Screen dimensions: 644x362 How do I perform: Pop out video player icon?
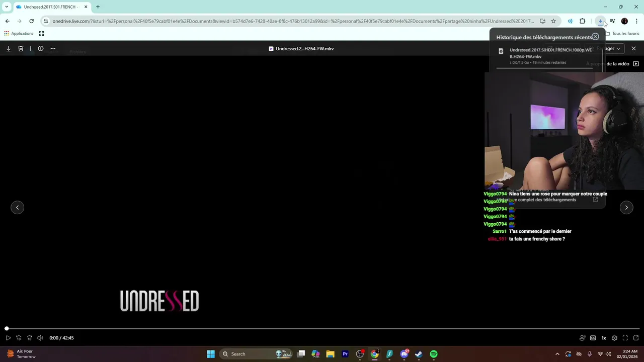coord(636,338)
